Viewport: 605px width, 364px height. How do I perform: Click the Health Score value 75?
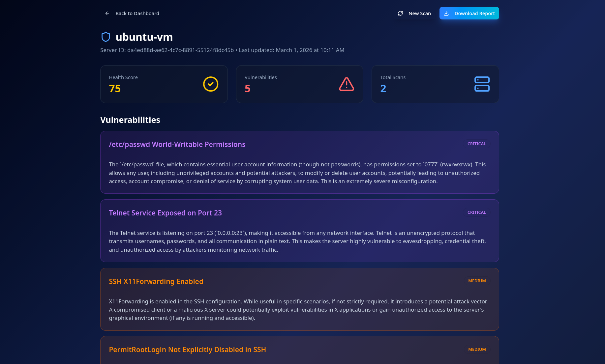coord(115,89)
